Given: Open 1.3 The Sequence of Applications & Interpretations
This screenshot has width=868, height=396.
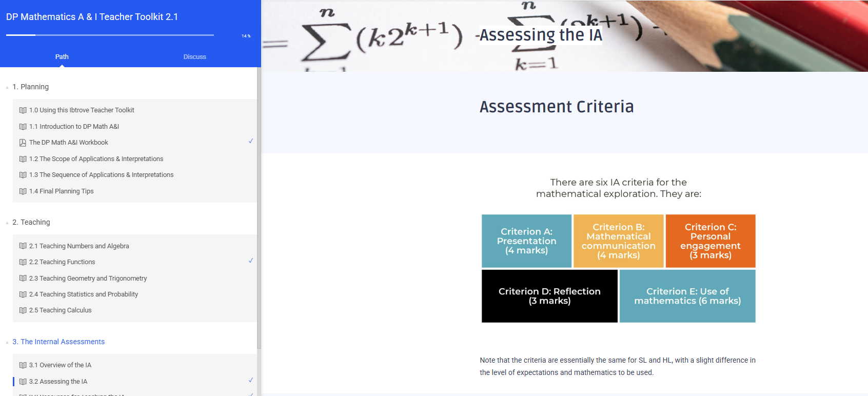Looking at the screenshot, I should click(101, 175).
